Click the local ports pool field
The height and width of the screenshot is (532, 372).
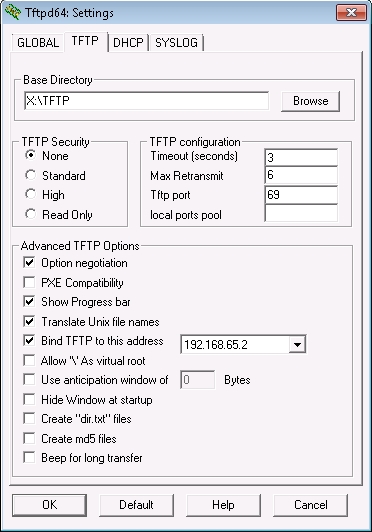(x=301, y=213)
